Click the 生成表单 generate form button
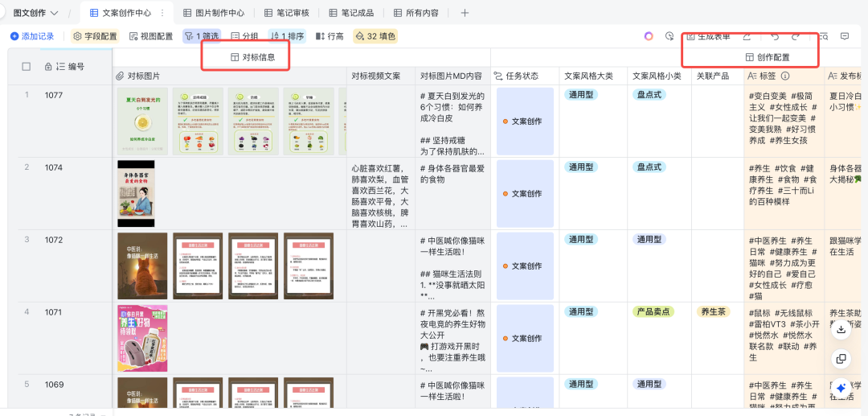Viewport: 868px width, 416px height. (x=709, y=36)
